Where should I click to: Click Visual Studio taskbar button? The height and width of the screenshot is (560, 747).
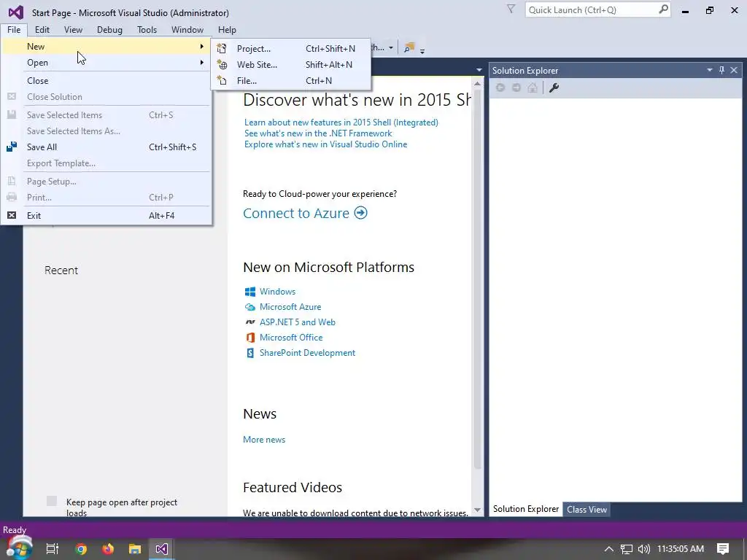point(161,549)
